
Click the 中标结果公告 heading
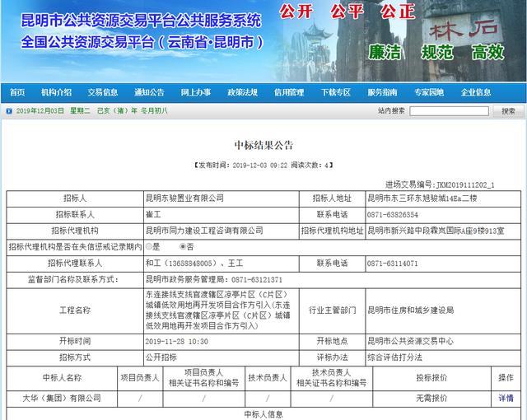[263, 145]
